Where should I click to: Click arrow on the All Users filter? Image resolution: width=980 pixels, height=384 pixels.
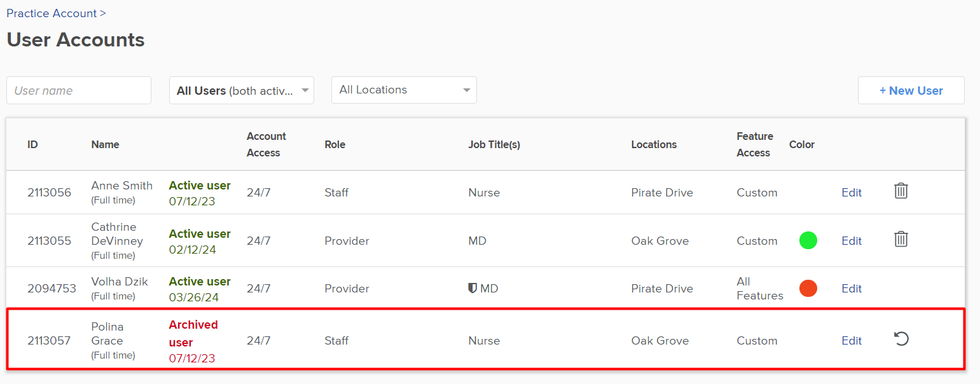tap(305, 90)
